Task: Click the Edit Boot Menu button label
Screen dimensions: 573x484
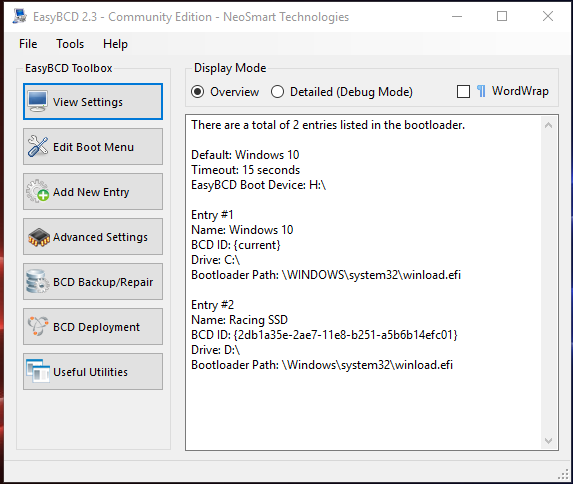Action: 93,147
